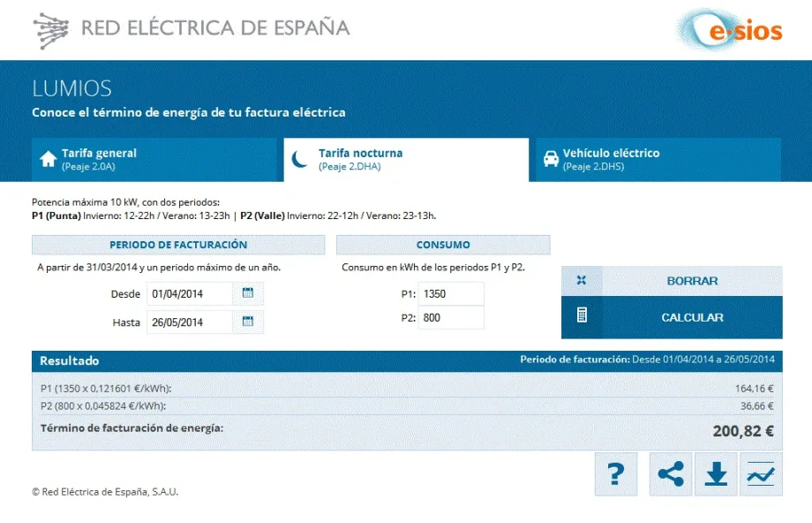Click the Hasta date input field
This screenshot has width=812, height=523.
click(190, 322)
